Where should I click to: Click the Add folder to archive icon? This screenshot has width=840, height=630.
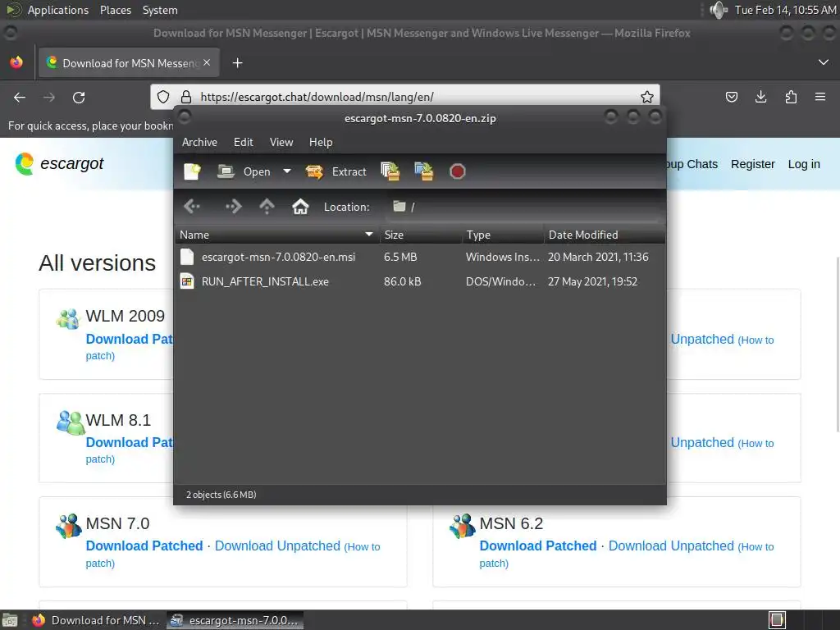(x=424, y=172)
